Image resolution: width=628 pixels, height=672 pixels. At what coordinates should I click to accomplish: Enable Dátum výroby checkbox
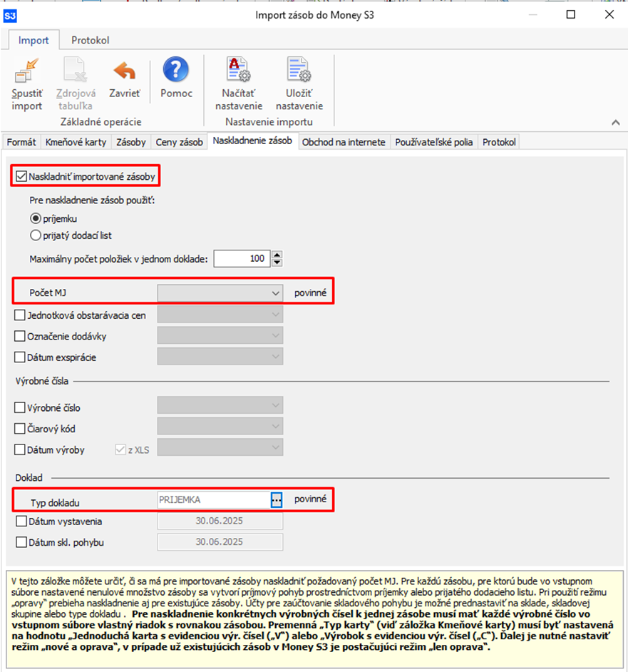click(x=20, y=449)
